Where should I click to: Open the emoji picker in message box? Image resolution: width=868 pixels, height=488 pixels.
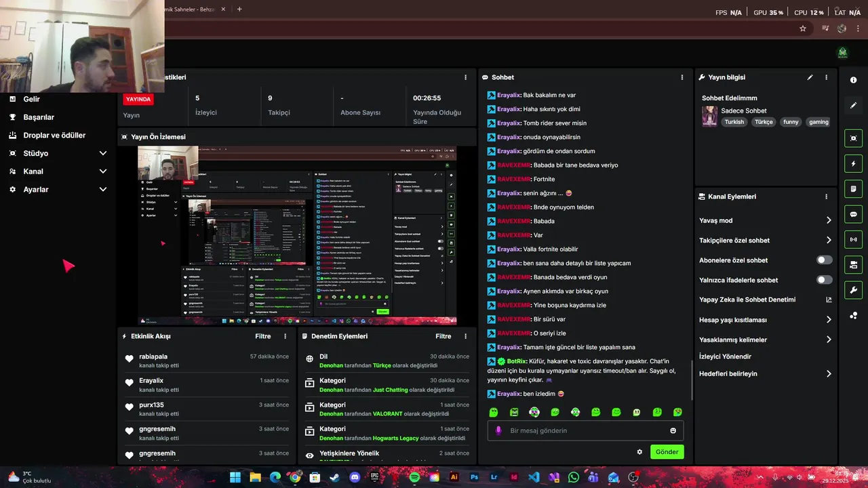click(x=673, y=430)
